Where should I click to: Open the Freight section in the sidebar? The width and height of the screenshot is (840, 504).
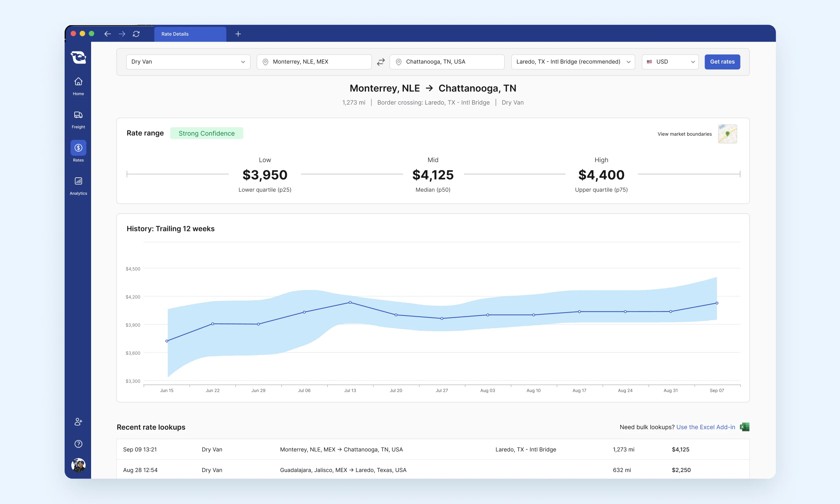(79, 120)
